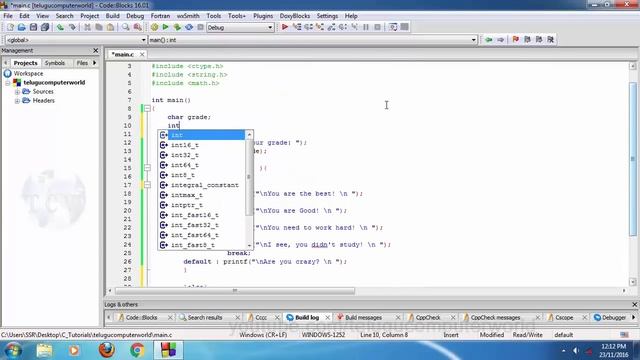Open the Build messages log tab
The height and width of the screenshot is (360, 640).
point(363,318)
